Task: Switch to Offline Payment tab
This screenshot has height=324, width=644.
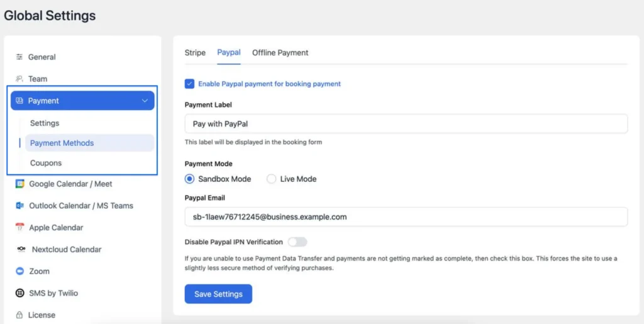Action: (280, 53)
